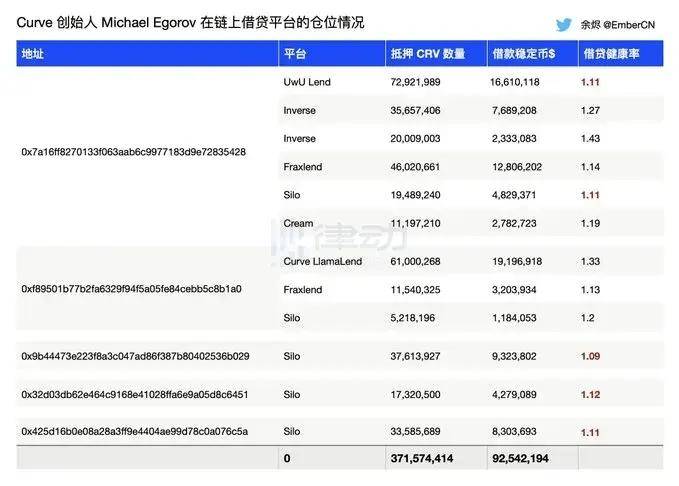Click address 0x32d03db62e464c9168e41028ffa6e9a05d8c6451

click(135, 395)
